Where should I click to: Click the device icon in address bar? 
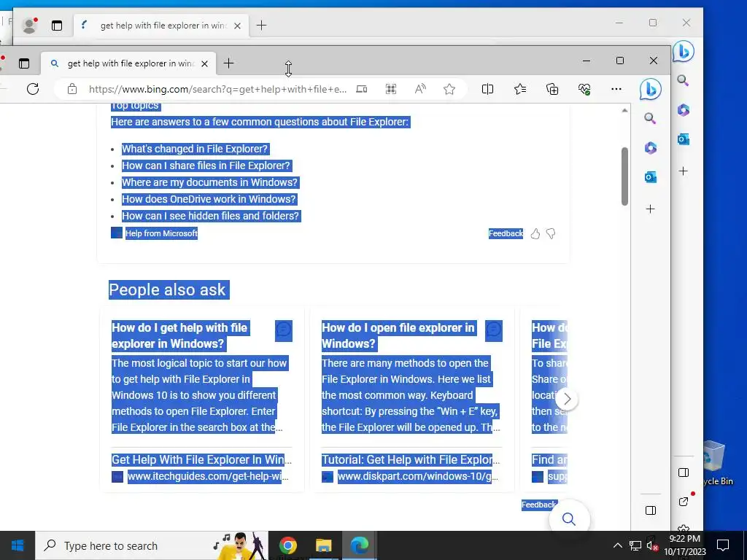coord(362,89)
